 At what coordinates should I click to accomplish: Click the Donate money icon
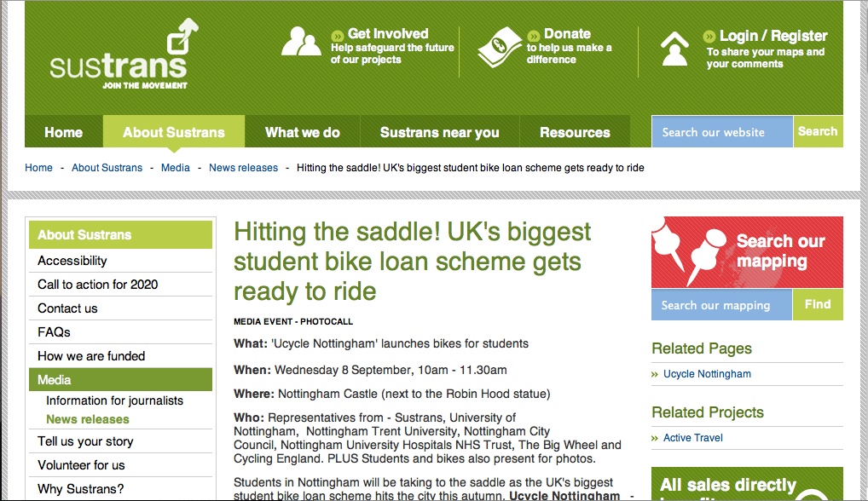pos(500,47)
